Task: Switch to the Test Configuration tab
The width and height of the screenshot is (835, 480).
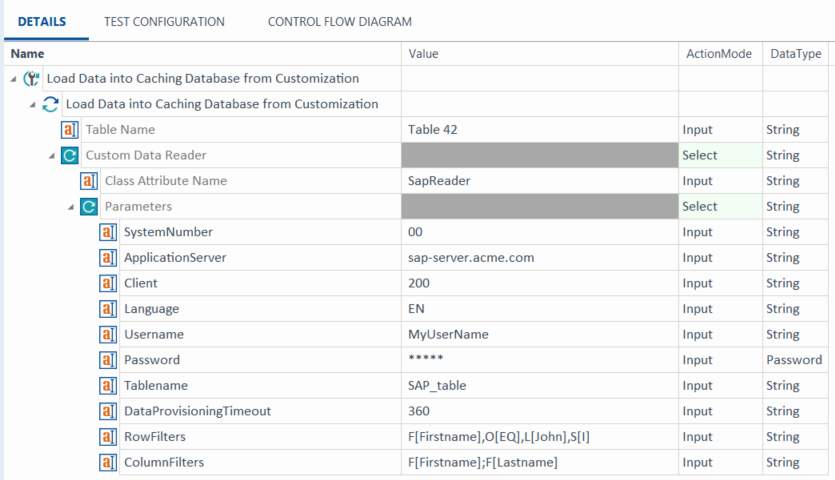Action: click(x=164, y=21)
